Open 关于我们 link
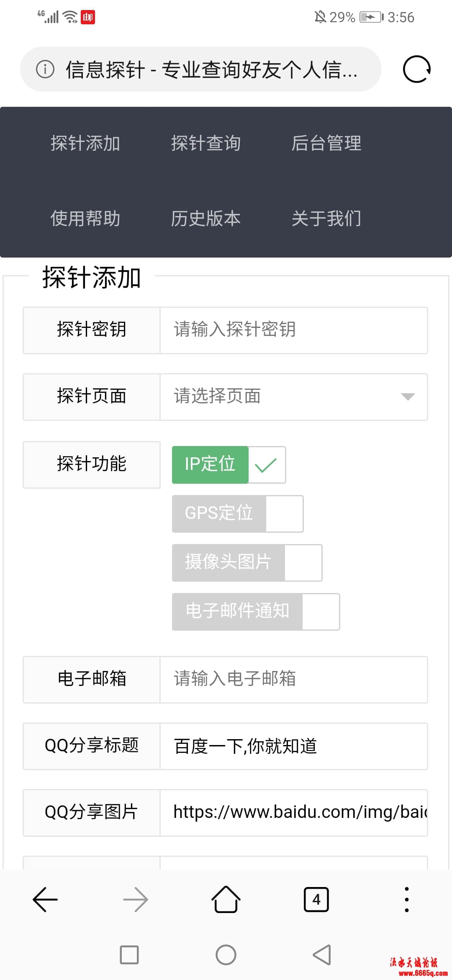The image size is (452, 980). 326,219
